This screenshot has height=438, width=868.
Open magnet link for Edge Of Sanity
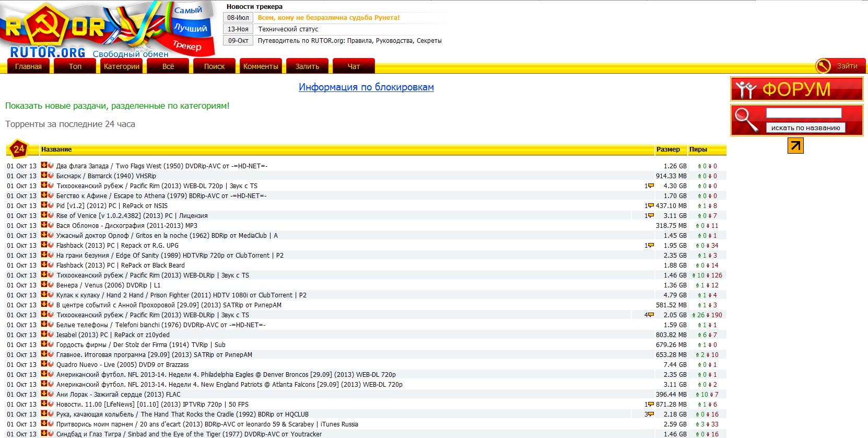(x=51, y=255)
